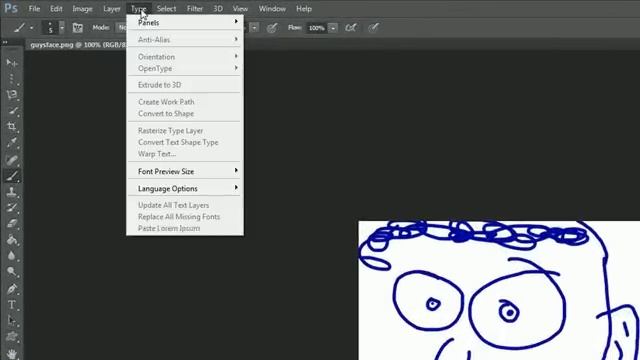Image resolution: width=640 pixels, height=360 pixels.
Task: Click the Photoshop Ps logo
Action: (11, 8)
